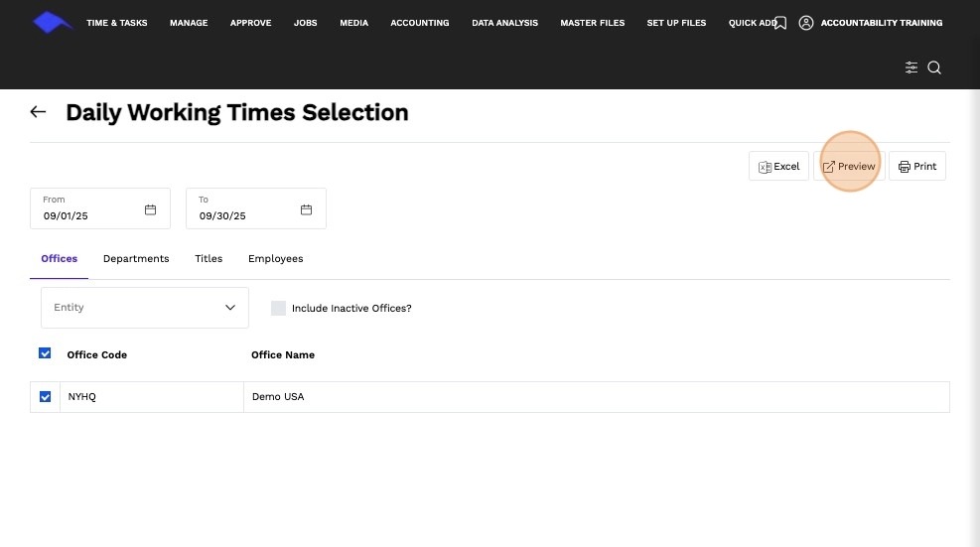Switch to the Departments tab

coord(136,259)
